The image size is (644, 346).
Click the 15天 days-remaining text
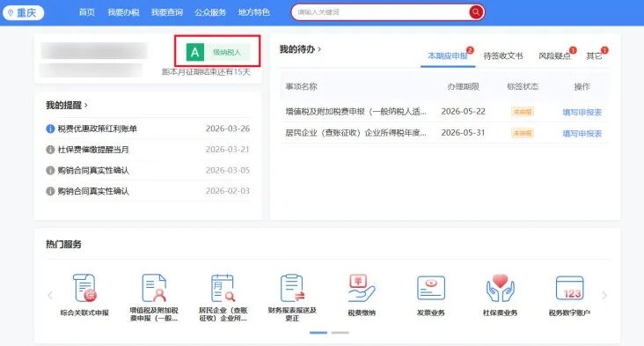[x=241, y=72]
